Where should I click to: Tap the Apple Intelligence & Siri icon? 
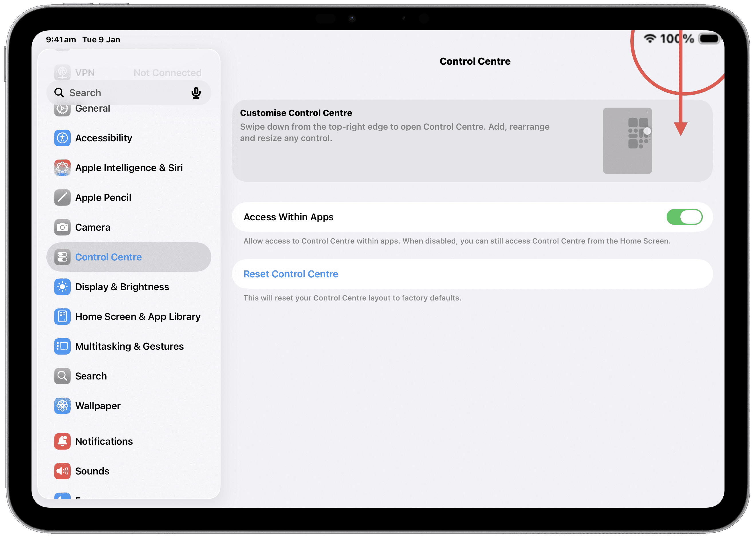pyautogui.click(x=62, y=168)
